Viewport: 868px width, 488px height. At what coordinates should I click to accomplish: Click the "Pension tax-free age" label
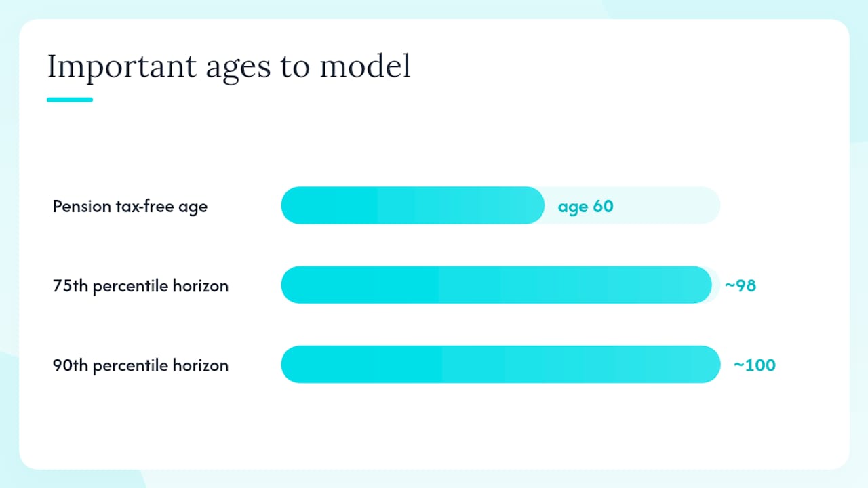point(130,206)
